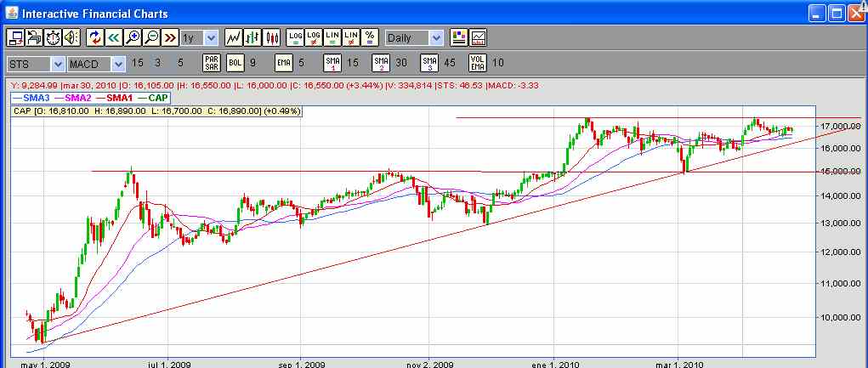
Task: Maximize the Interactive Financial Charts window
Action: 837,13
